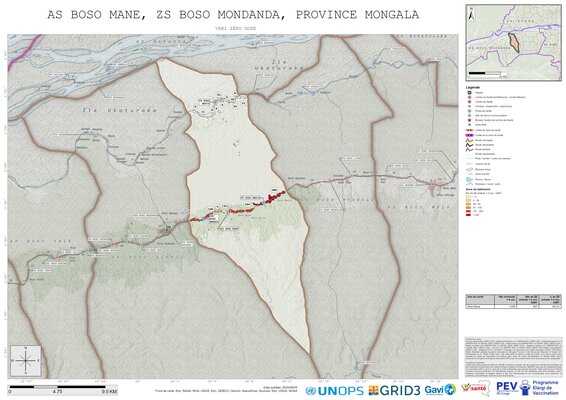The image size is (566, 400).
Task: Click the 'Legende' heading
Action: click(x=473, y=87)
